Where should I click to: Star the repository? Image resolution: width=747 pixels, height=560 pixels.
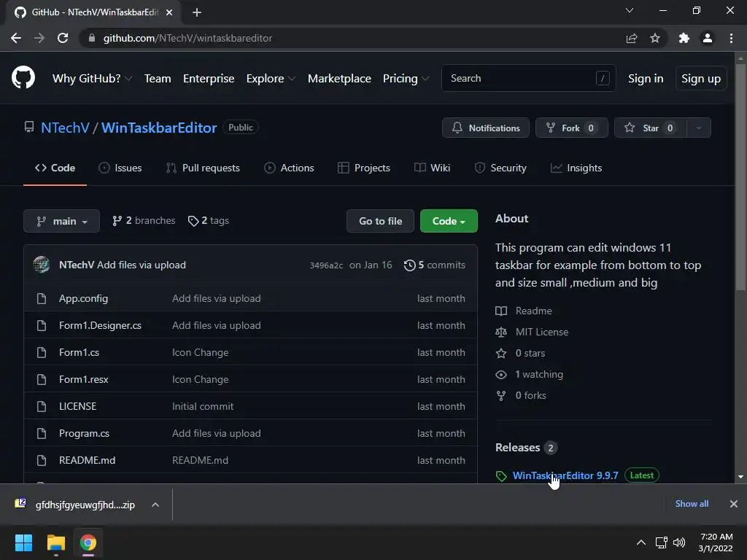651,128
